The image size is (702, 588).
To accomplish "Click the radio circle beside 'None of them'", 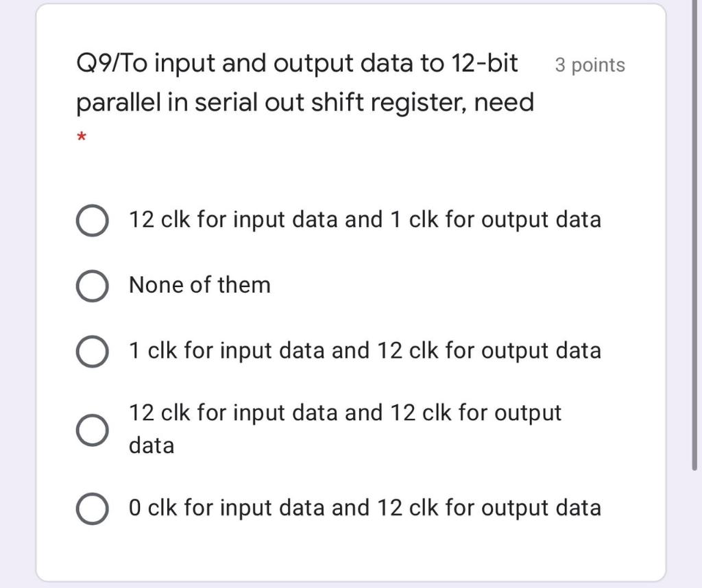I will click(x=93, y=286).
